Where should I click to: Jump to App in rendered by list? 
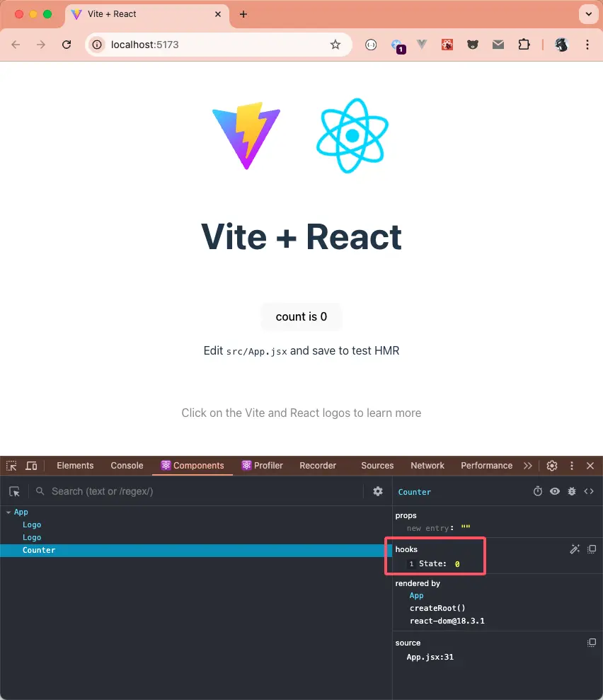416,595
